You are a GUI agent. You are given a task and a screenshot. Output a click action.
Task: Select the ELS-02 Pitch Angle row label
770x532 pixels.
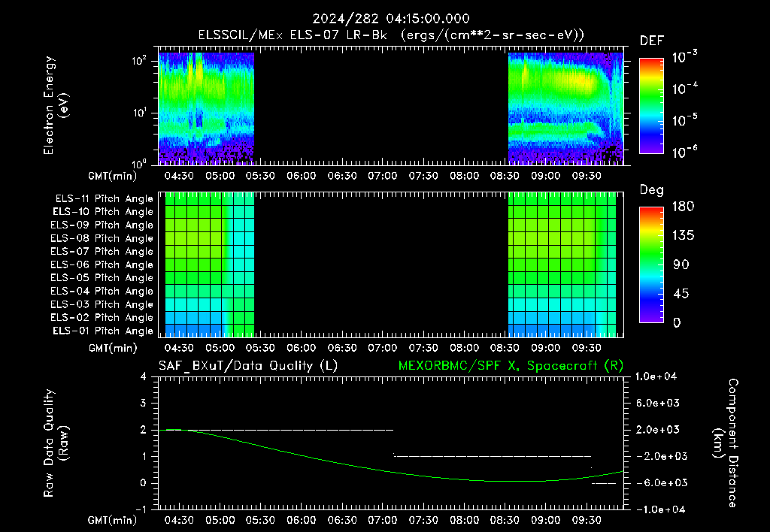pyautogui.click(x=102, y=318)
